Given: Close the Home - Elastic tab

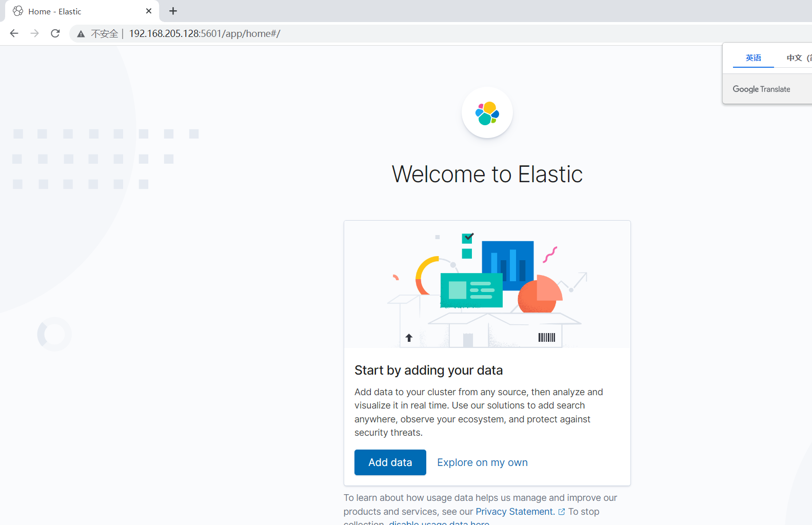Looking at the screenshot, I should coord(149,11).
